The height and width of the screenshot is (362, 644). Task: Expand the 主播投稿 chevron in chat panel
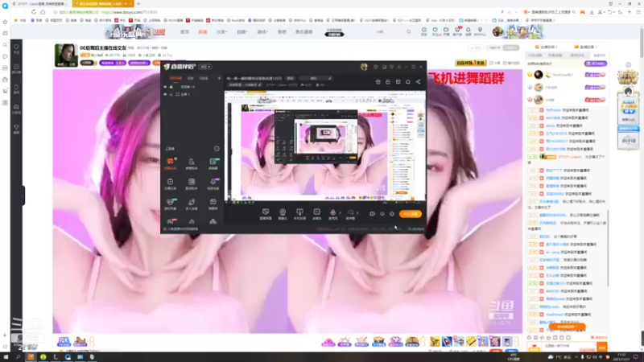(x=556, y=47)
